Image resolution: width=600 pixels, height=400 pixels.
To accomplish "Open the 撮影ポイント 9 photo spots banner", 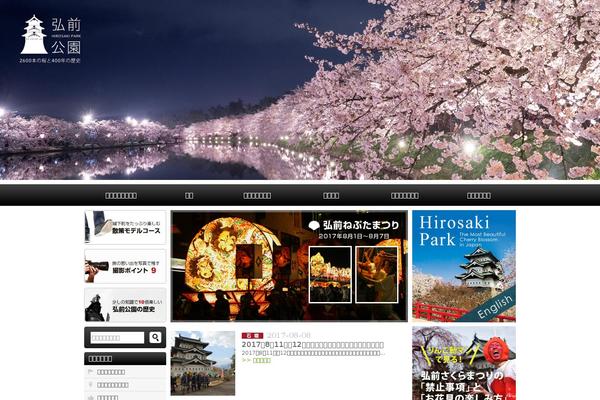I will [125, 266].
